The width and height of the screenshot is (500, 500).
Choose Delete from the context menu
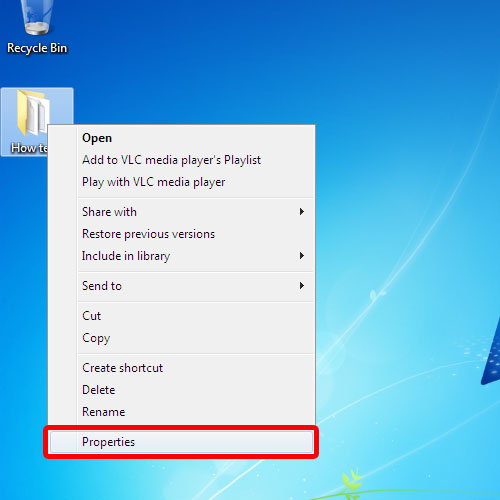[181, 390]
